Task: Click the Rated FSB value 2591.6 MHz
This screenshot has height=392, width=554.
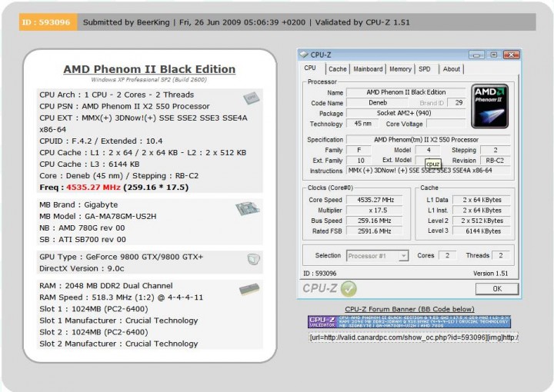Action: tap(375, 231)
